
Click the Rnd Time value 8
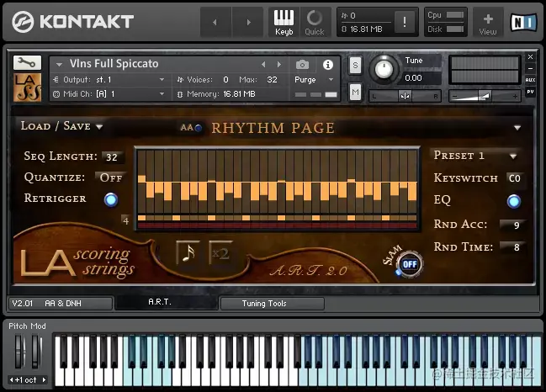pos(514,247)
